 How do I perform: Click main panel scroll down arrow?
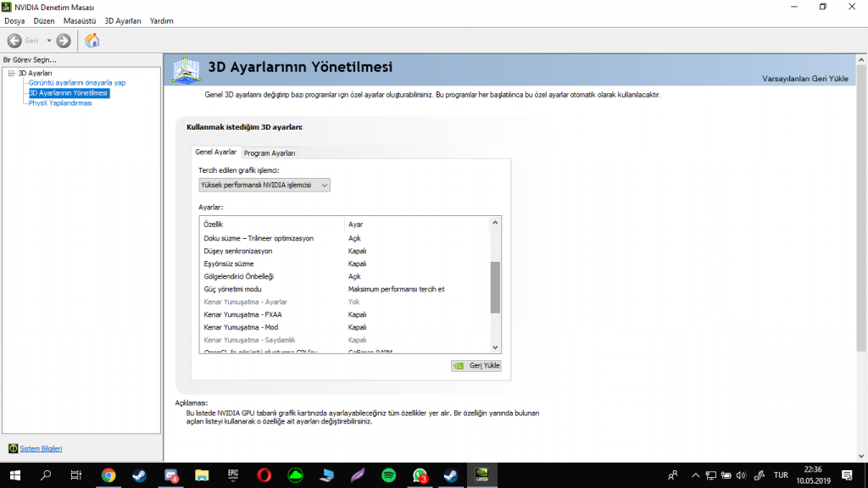click(861, 456)
